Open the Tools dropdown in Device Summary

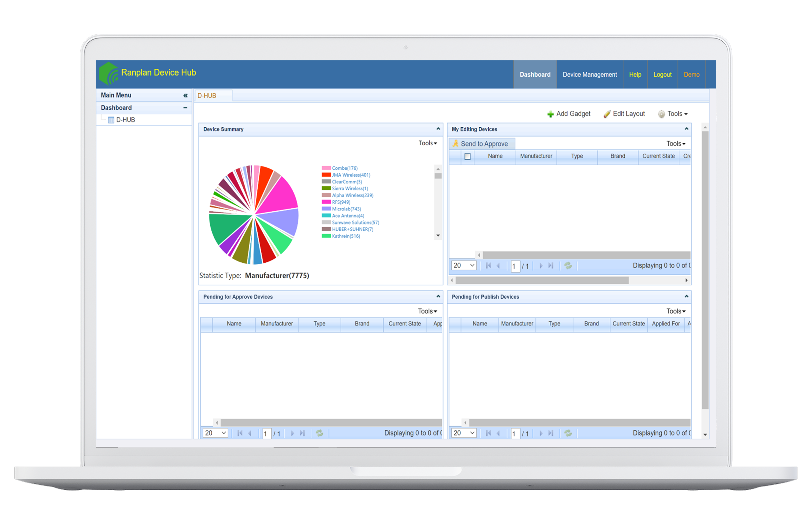(428, 143)
